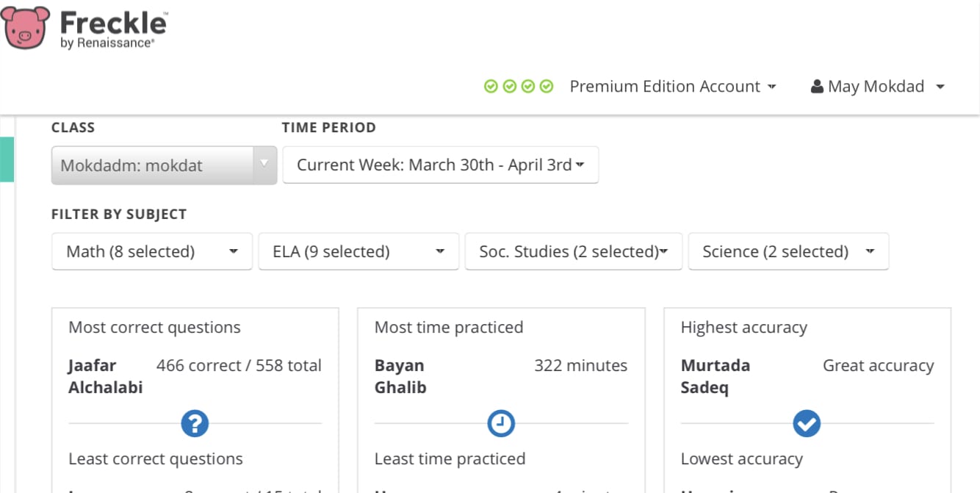Open the Science (2 selected) filter dropdown
Image resolution: width=980 pixels, height=493 pixels.
coord(788,251)
